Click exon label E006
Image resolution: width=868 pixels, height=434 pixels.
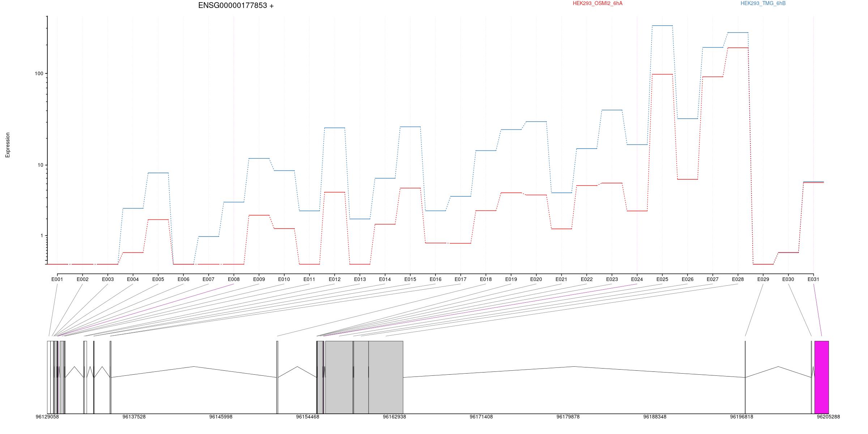[183, 279]
